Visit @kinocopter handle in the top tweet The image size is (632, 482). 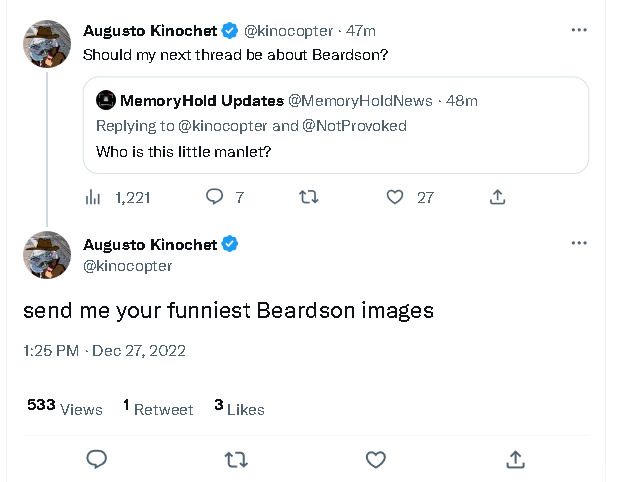[289, 31]
